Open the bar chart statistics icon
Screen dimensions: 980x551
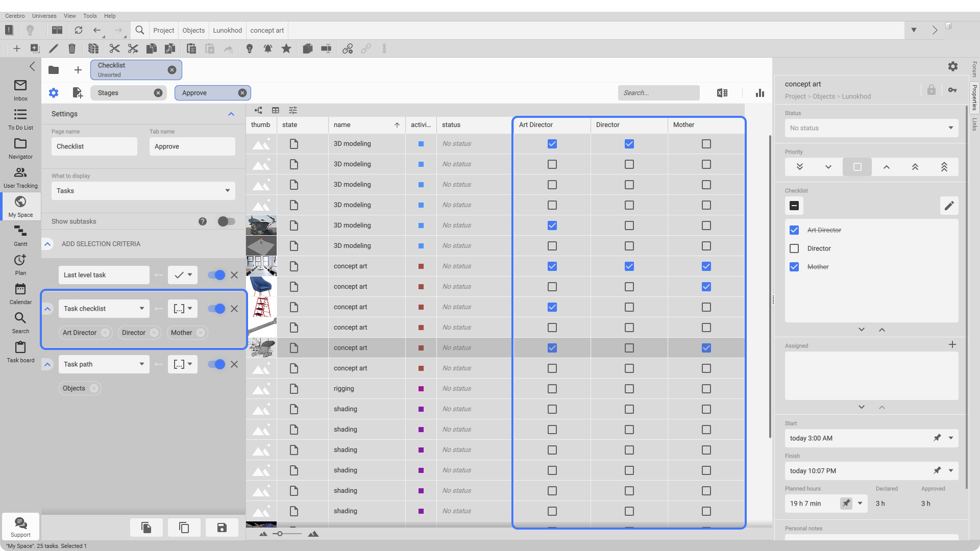760,93
